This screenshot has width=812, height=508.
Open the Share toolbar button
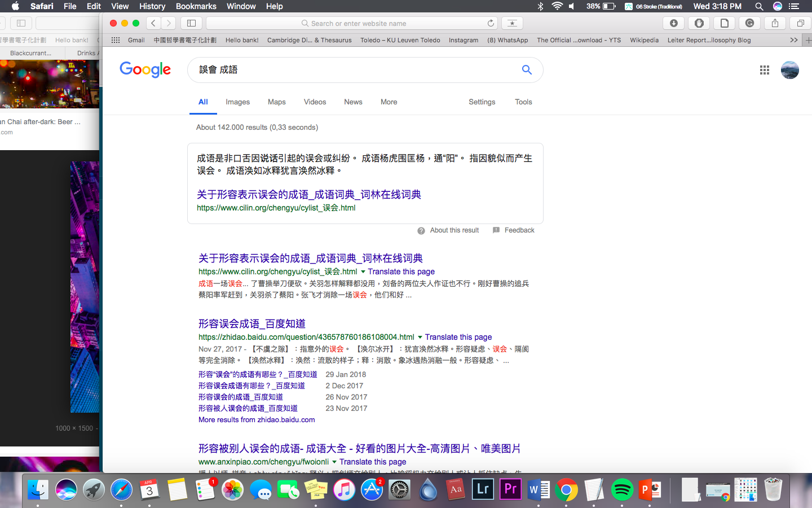pyautogui.click(x=775, y=23)
